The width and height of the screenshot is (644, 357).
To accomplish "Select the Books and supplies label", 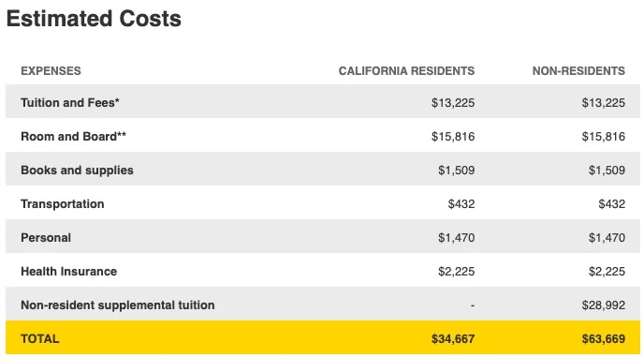I will (77, 171).
